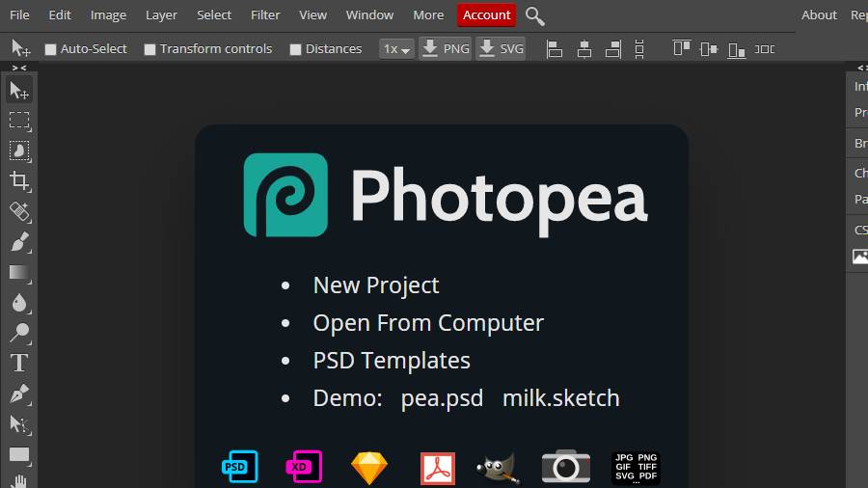Viewport: 868px width, 488px height.
Task: Click the align horizontal centers icon
Action: point(584,49)
